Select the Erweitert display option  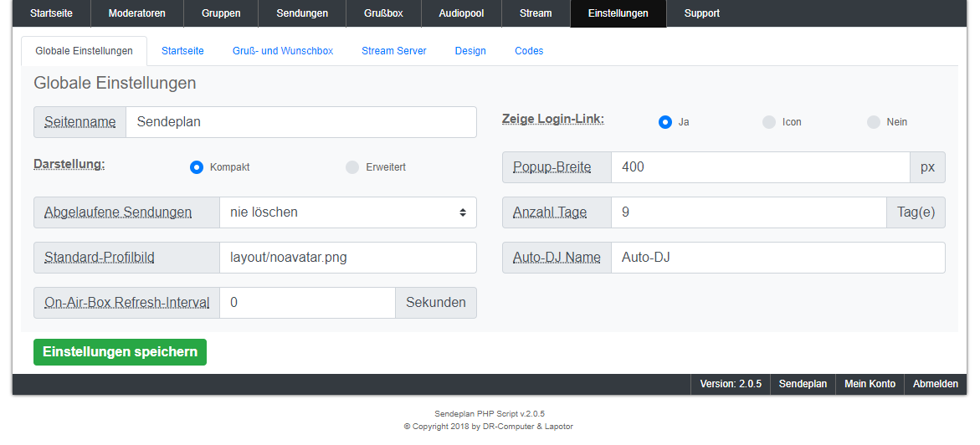point(352,167)
